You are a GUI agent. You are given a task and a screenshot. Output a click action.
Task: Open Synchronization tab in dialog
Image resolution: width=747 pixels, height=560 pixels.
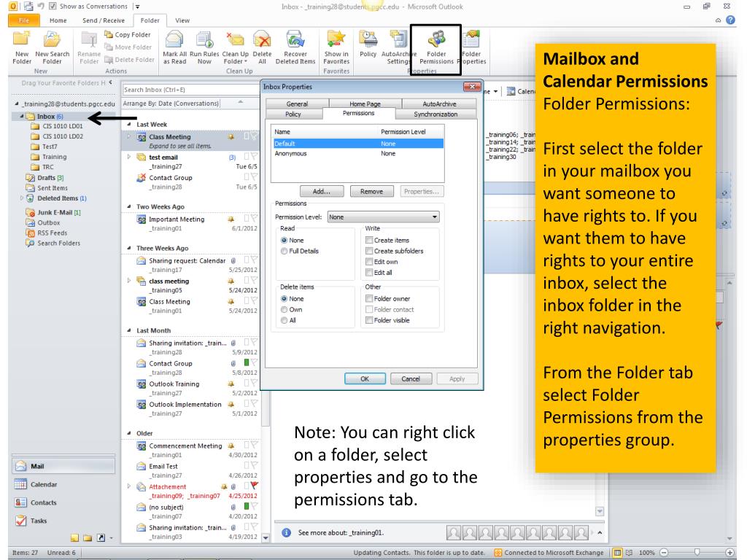coord(436,114)
